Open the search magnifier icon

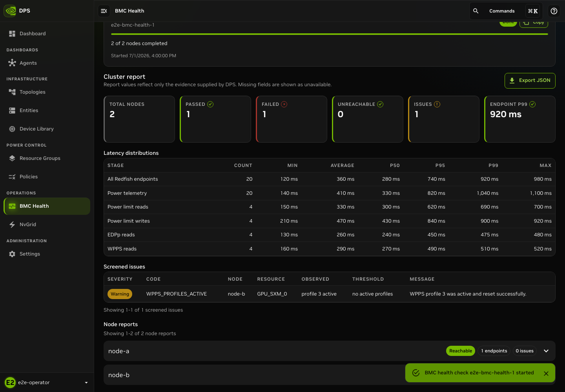pos(476,11)
